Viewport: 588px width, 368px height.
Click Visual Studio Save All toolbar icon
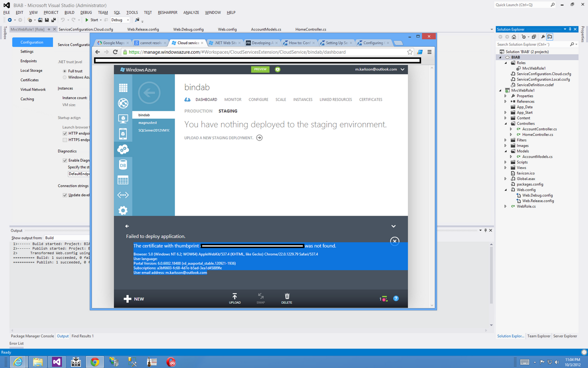(54, 20)
